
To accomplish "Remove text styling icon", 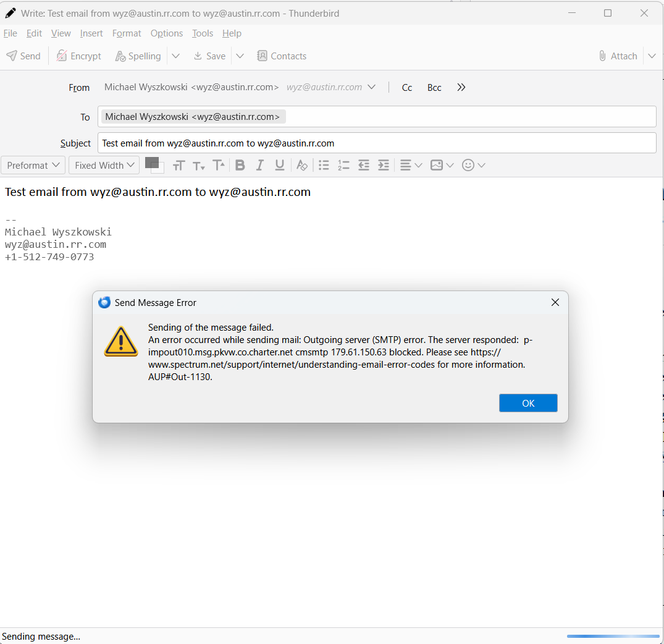I will tap(302, 165).
